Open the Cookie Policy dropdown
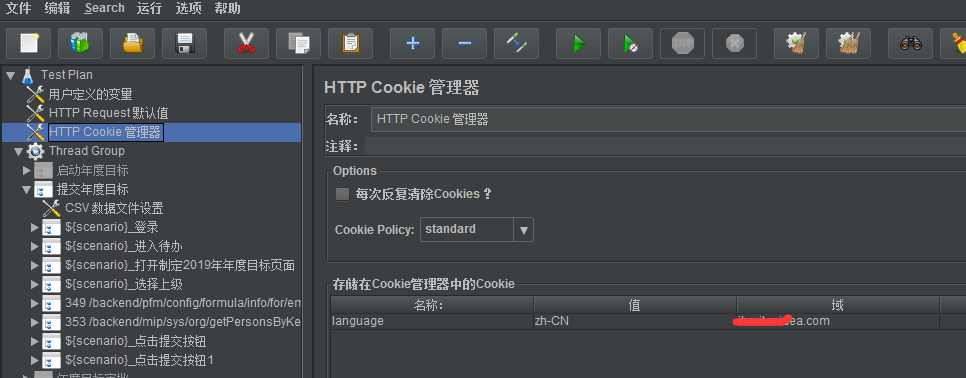Viewport: 966px width, 378px height. coord(524,230)
